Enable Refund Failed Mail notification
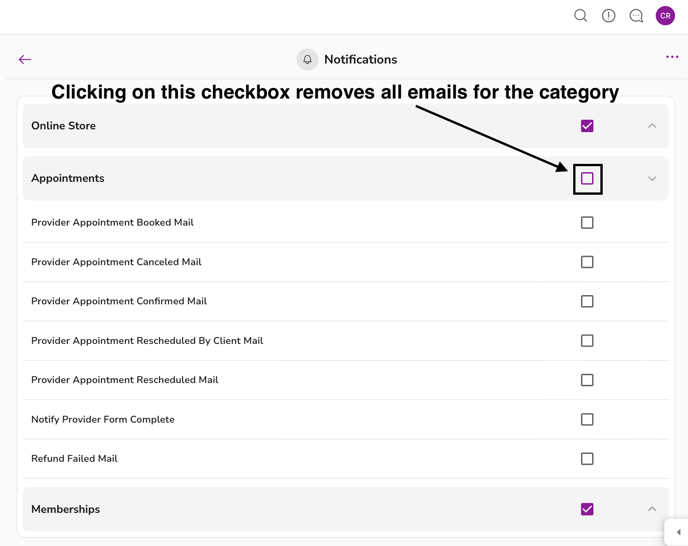Image resolution: width=688 pixels, height=546 pixels. coord(587,459)
